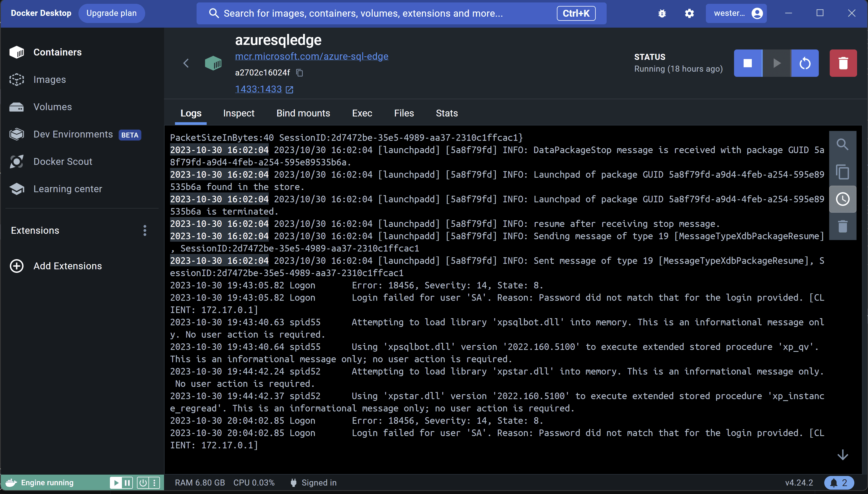Open Docker Desktop settings gear
Viewport: 868px width, 494px height.
[x=689, y=13]
